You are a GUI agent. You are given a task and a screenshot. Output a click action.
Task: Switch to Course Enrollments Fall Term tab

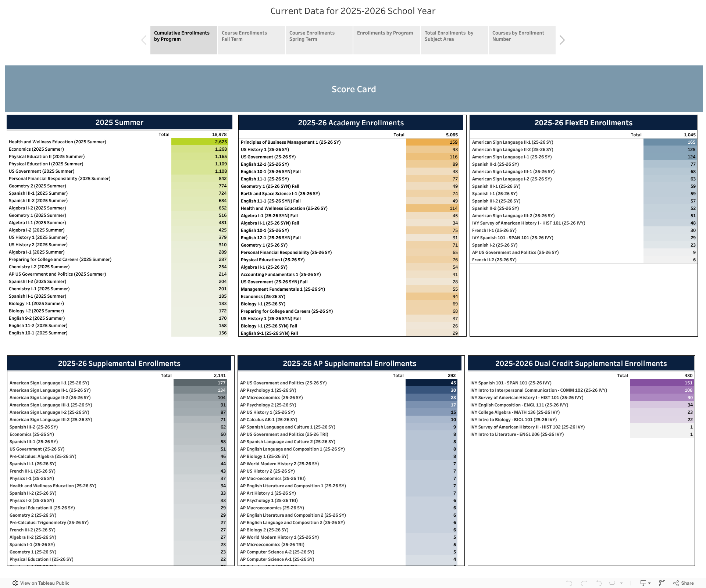[x=251, y=40]
